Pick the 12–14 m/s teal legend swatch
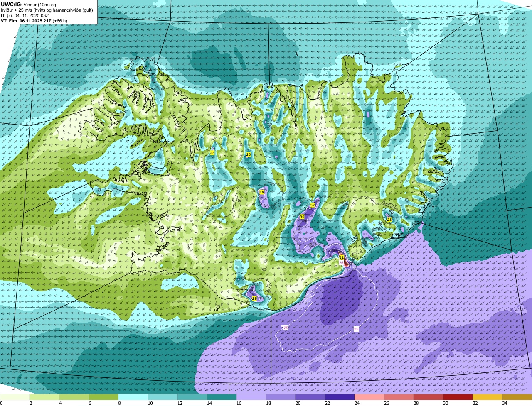 [192, 397]
